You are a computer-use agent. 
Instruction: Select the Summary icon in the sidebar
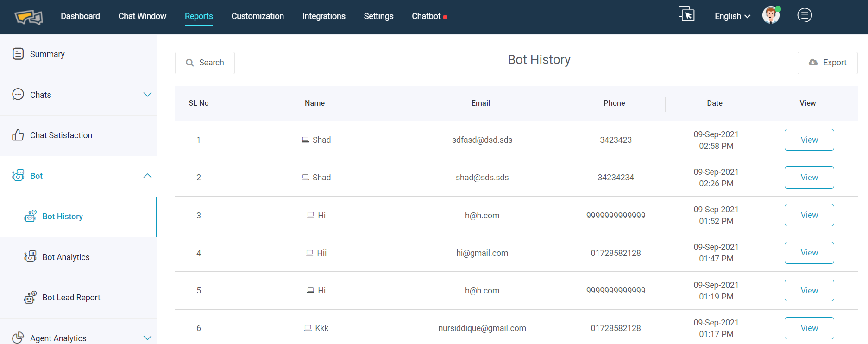point(18,54)
